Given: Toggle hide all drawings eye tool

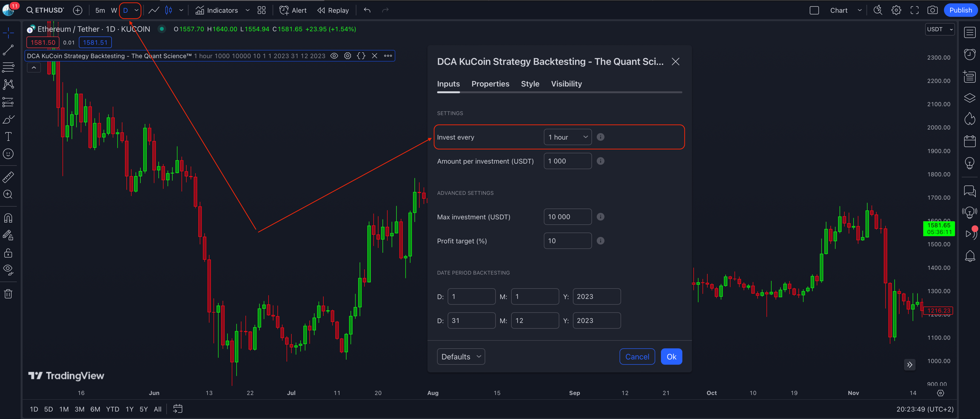Looking at the screenshot, I should pyautogui.click(x=8, y=270).
